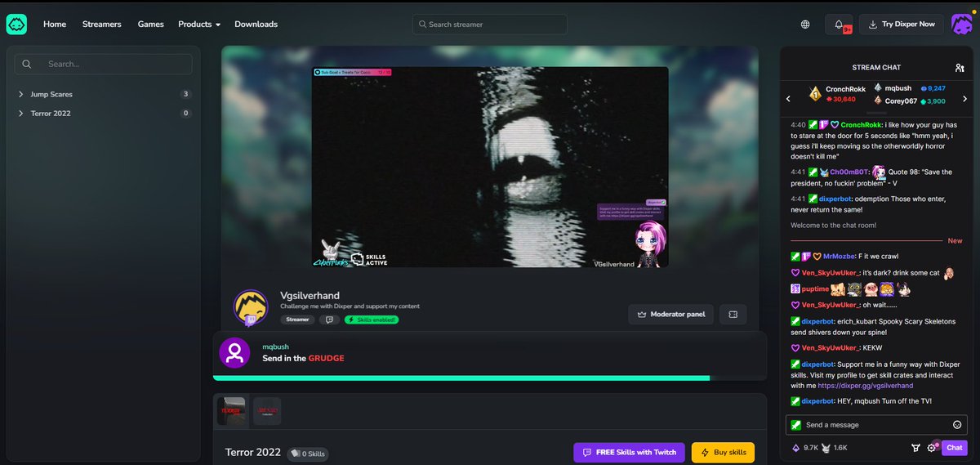Click the channel points icon showing 1.6K
Image resolution: width=980 pixels, height=465 pixels.
827,448
